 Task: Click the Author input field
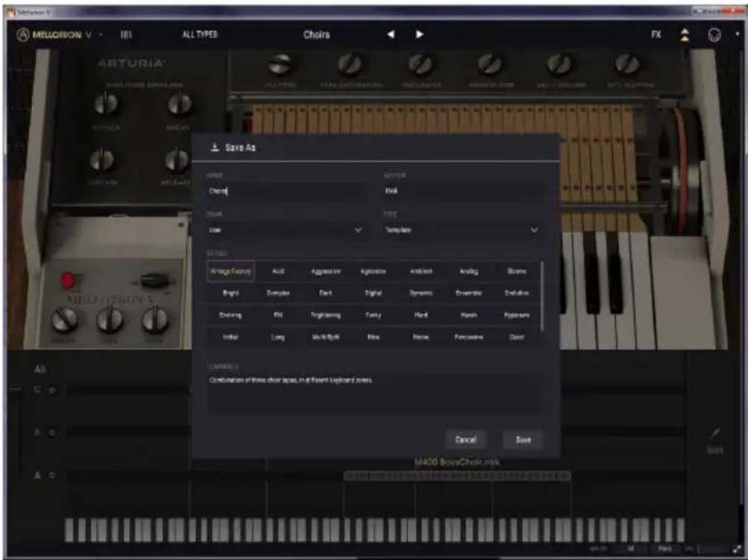point(463,192)
